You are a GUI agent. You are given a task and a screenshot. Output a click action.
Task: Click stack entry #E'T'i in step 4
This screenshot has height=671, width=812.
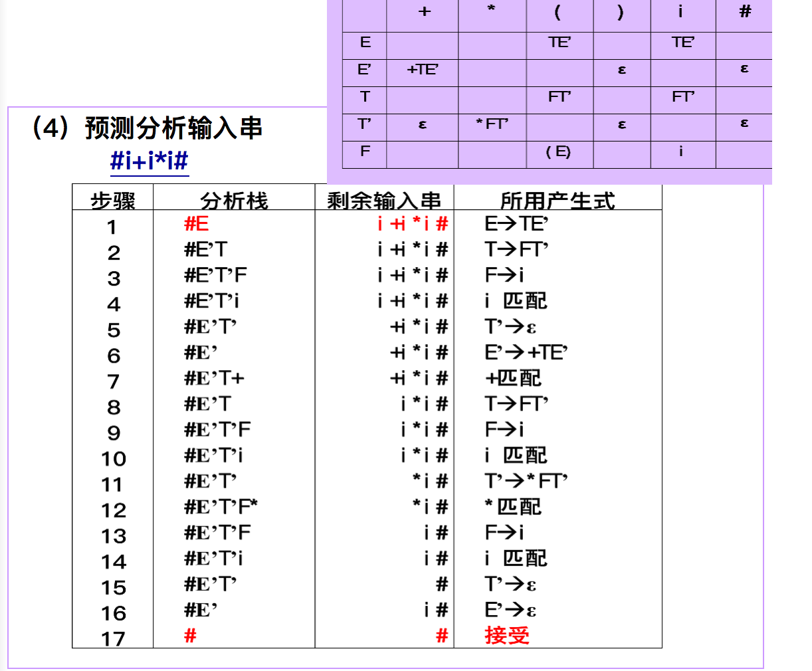212,301
